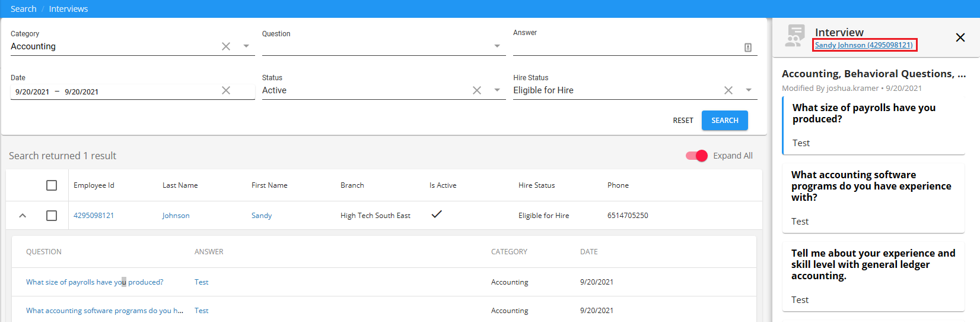Image resolution: width=980 pixels, height=322 pixels.
Task: Close the Interview side panel
Action: tap(960, 37)
